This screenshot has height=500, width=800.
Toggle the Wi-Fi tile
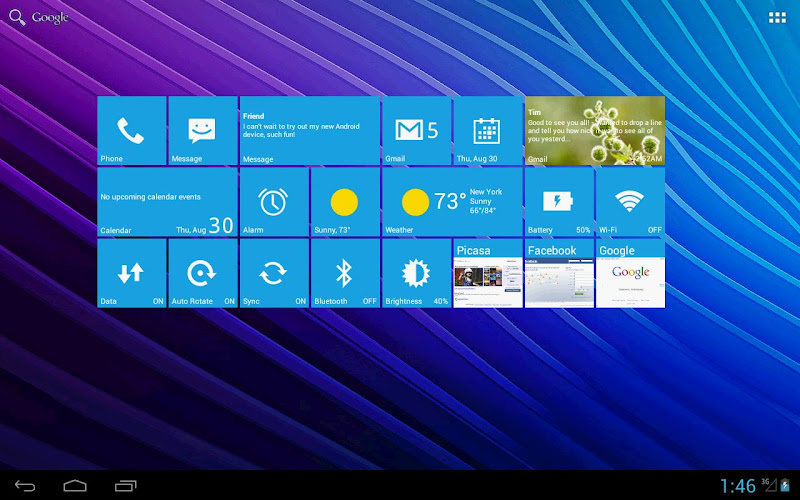[x=631, y=202]
